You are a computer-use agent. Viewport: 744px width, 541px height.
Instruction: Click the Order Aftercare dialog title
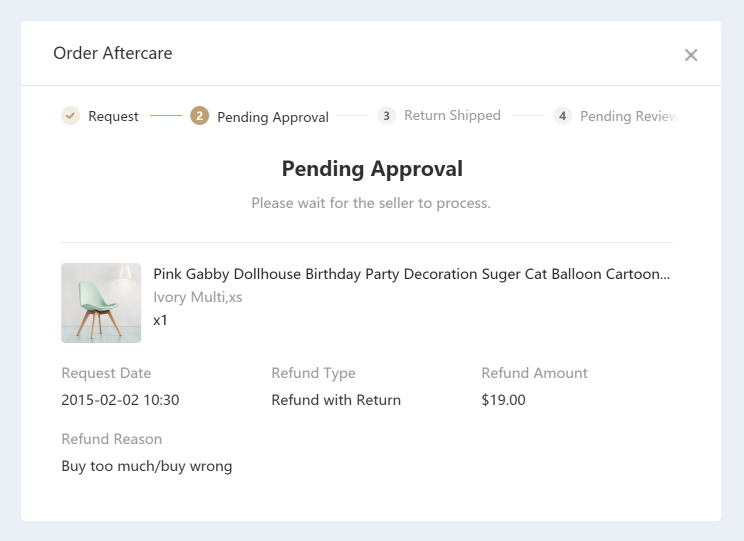pyautogui.click(x=113, y=54)
